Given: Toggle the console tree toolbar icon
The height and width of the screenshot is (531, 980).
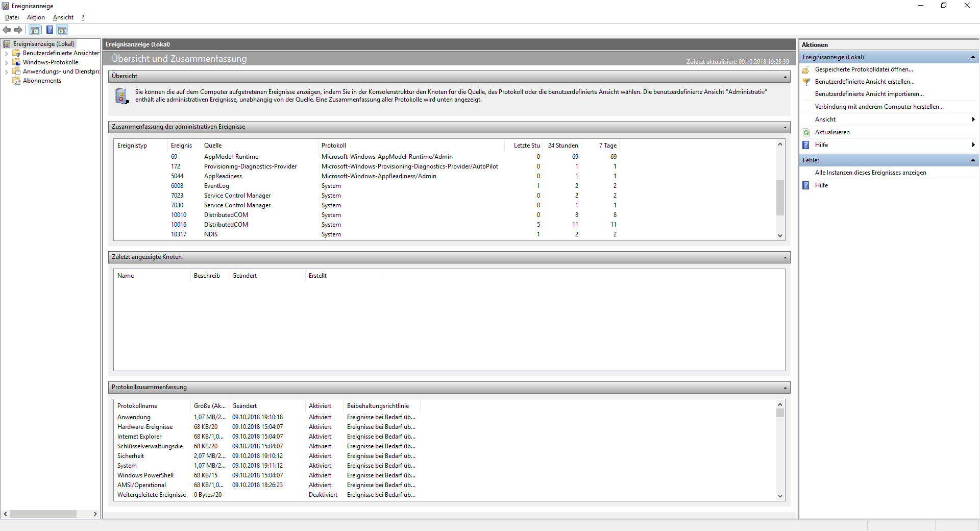Looking at the screenshot, I should click(34, 30).
